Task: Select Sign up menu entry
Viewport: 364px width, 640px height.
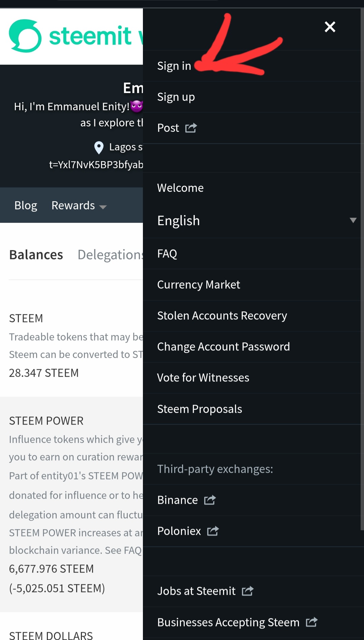Action: [x=176, y=97]
